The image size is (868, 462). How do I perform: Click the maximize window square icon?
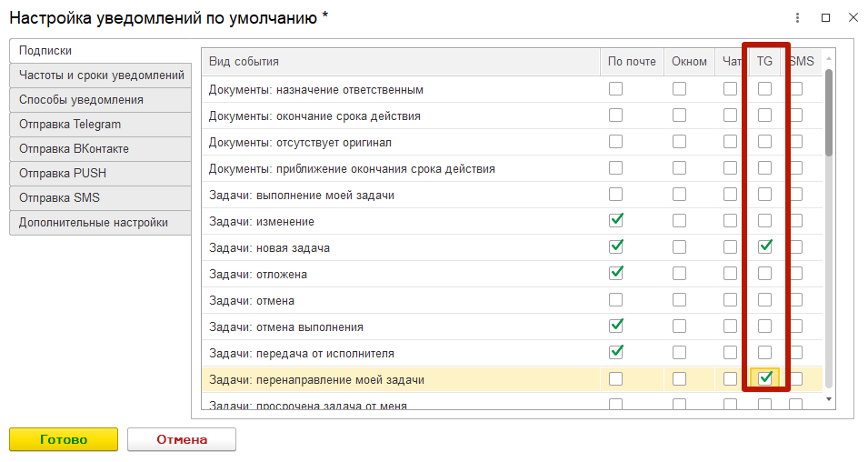pos(825,17)
